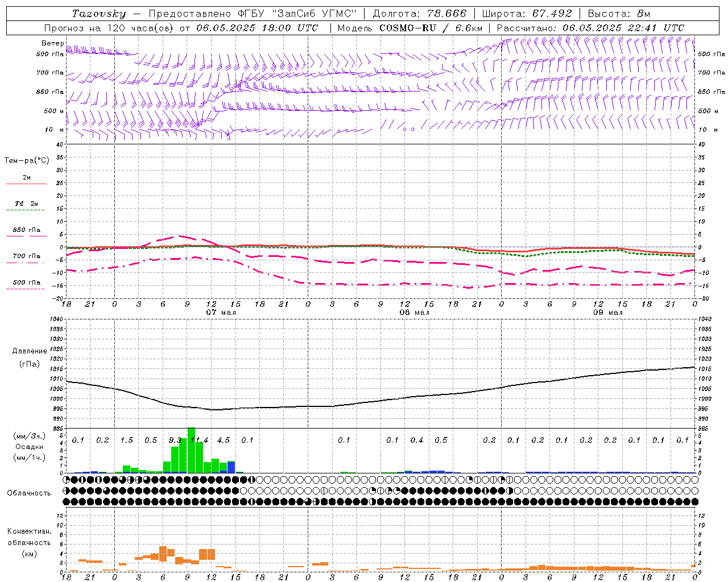Click the 0.4 precipitation total
Image resolution: width=728 pixels, height=582 pixels.
click(417, 440)
